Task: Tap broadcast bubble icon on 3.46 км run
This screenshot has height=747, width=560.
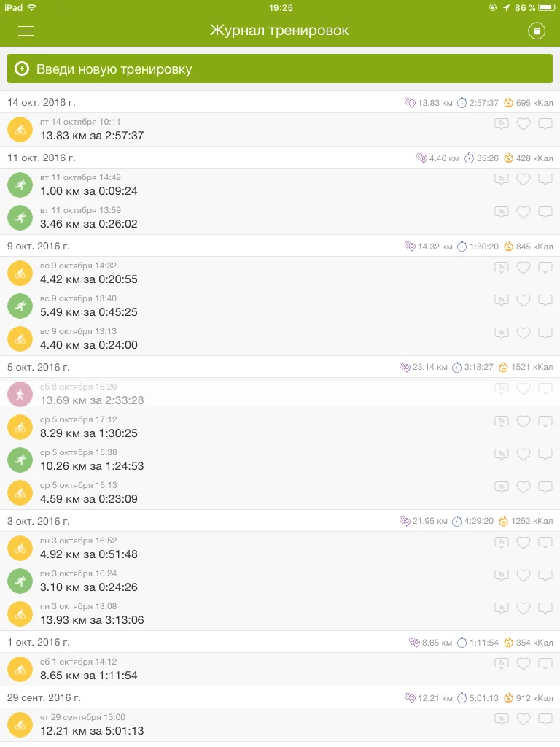Action: coord(501,212)
